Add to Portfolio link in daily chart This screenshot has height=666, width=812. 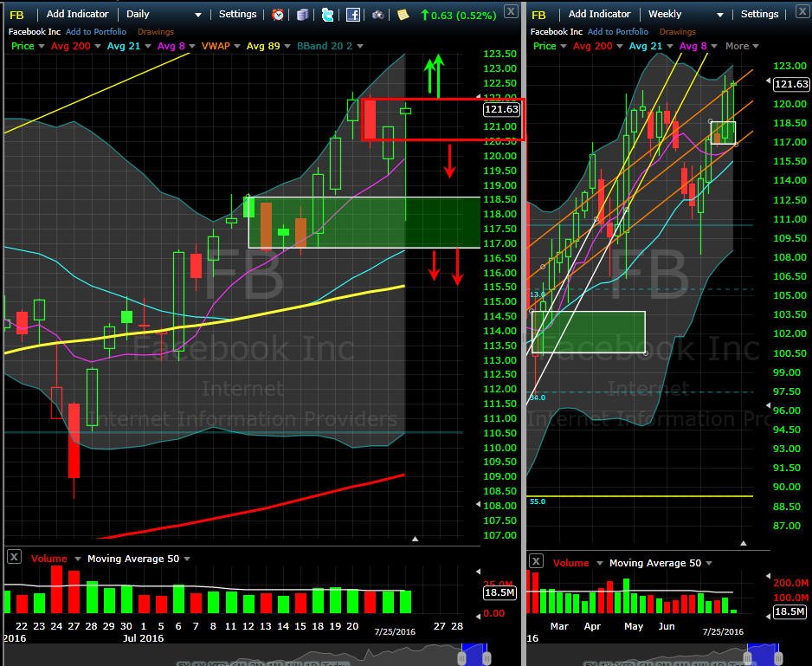click(x=96, y=32)
